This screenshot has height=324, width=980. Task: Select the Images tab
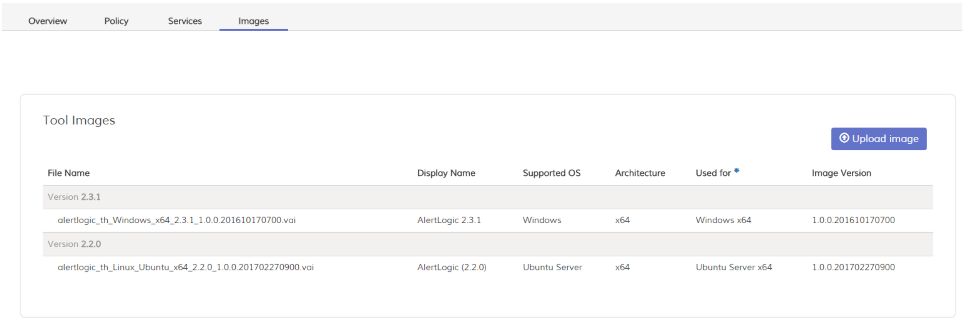[253, 21]
